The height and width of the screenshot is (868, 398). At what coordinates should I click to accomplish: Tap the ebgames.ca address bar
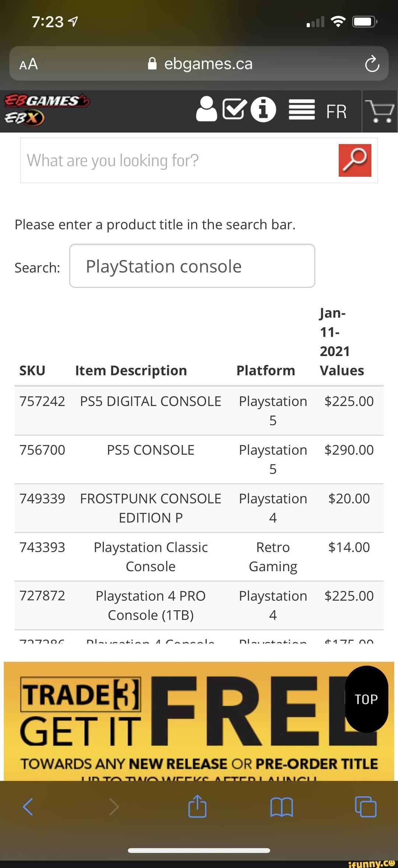[x=199, y=63]
